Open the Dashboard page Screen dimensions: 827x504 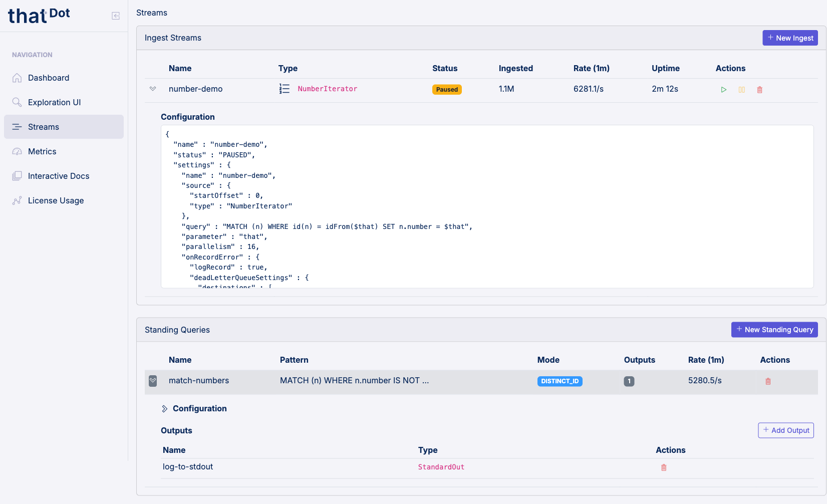tap(64, 78)
